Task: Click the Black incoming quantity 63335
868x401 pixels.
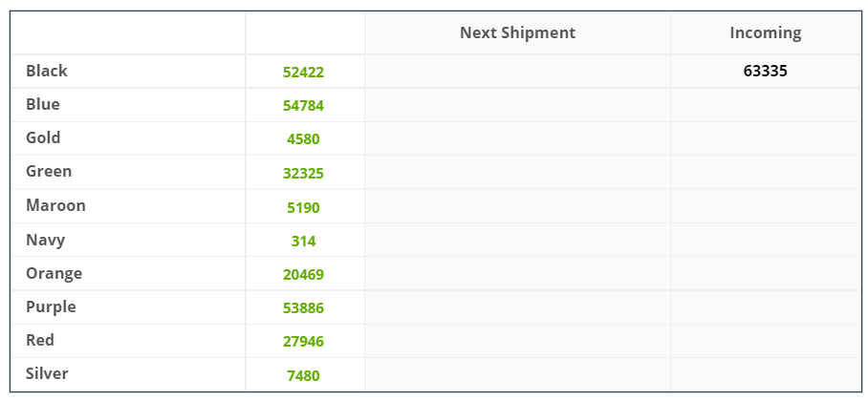Action: pyautogui.click(x=766, y=71)
